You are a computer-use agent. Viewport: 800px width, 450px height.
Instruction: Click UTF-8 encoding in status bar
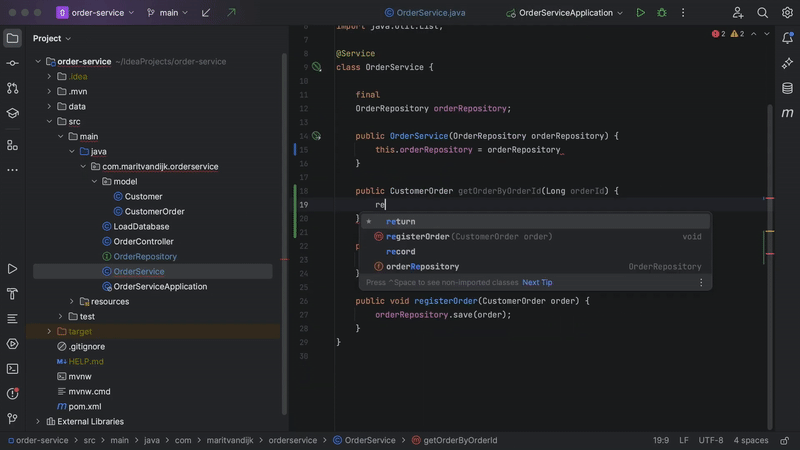[711, 440]
